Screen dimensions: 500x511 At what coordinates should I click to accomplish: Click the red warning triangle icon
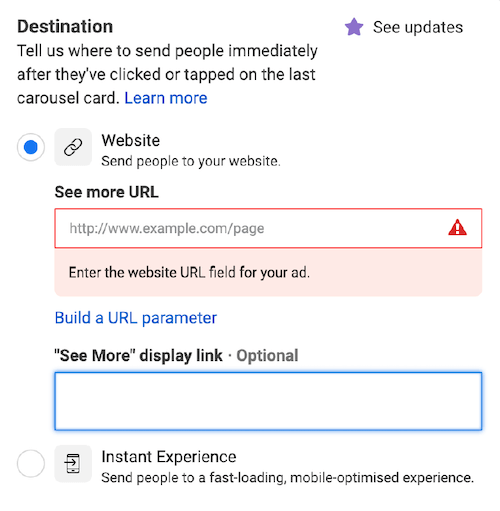click(x=457, y=228)
